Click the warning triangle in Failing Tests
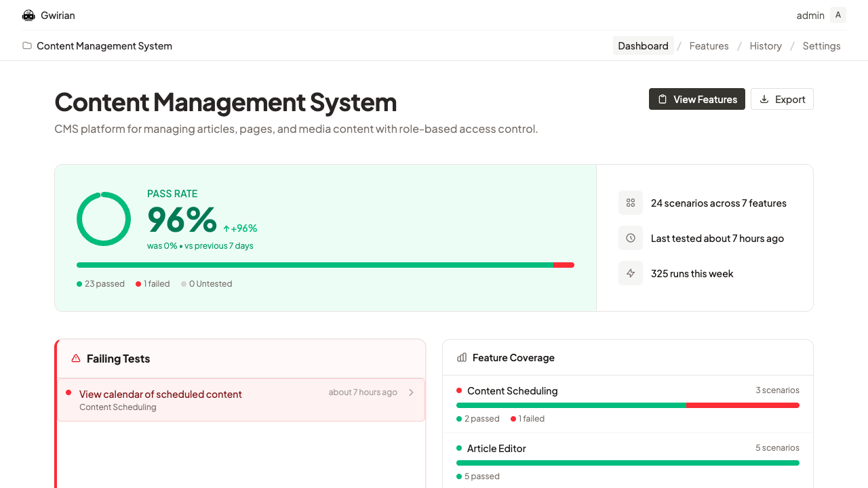 pos(76,359)
